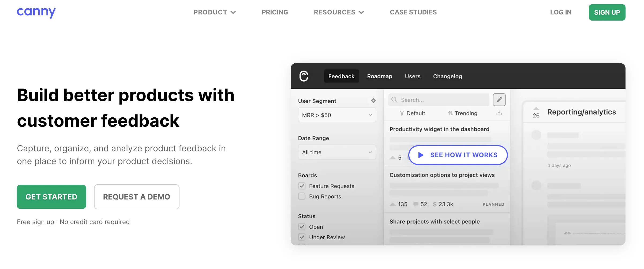This screenshot has height=269, width=644.
Task: Switch to the Roadmap tab
Action: pos(380,76)
